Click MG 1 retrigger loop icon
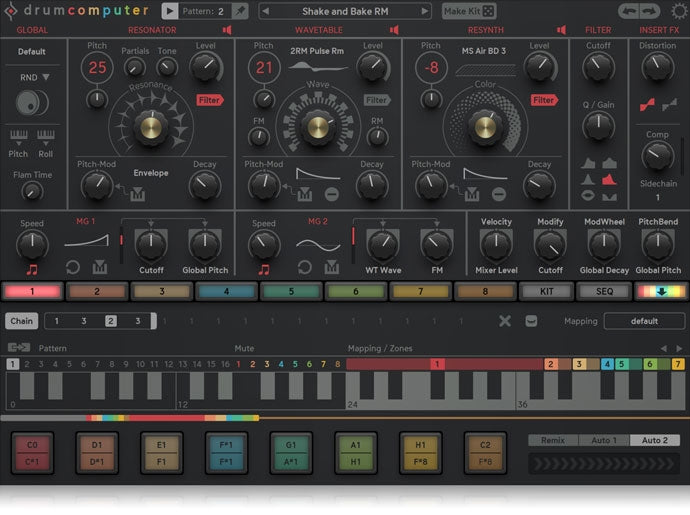The image size is (690, 515). coord(73,267)
